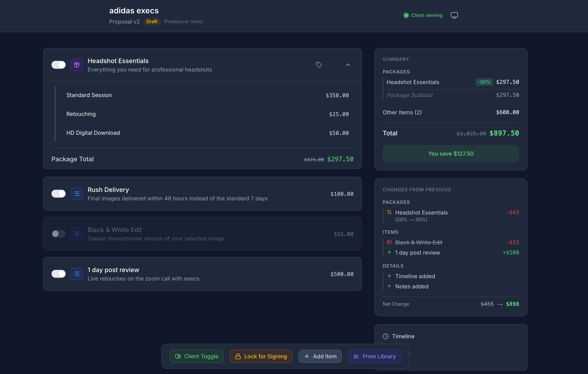The image size is (588, 374).
Task: Click the list icon next to Rush Delivery
Action: (77, 194)
